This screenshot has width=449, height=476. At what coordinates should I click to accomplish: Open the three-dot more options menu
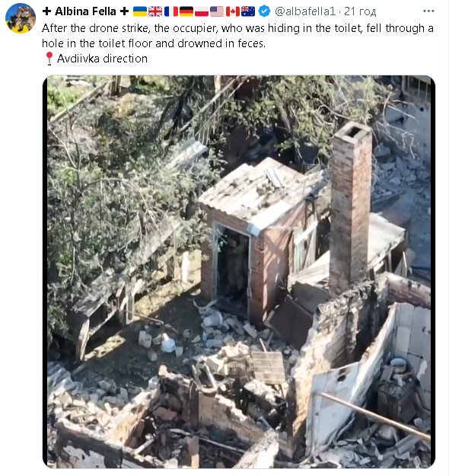(x=428, y=11)
